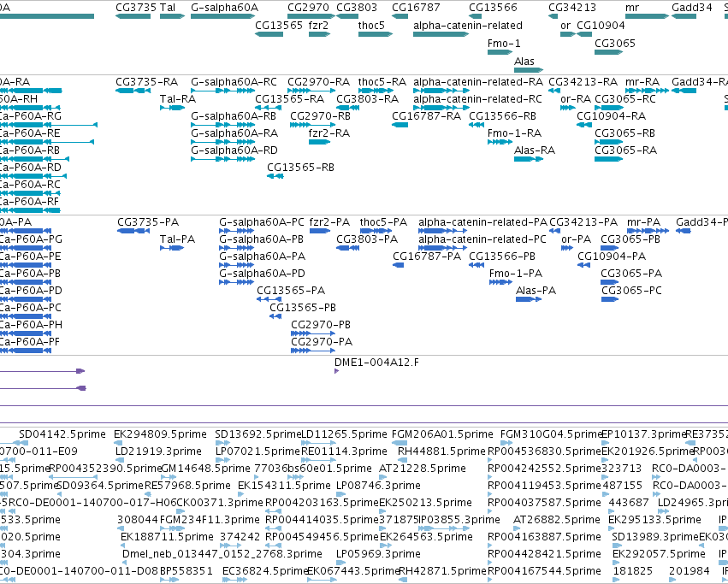Open EST LP05969.3prime

pos(378,554)
